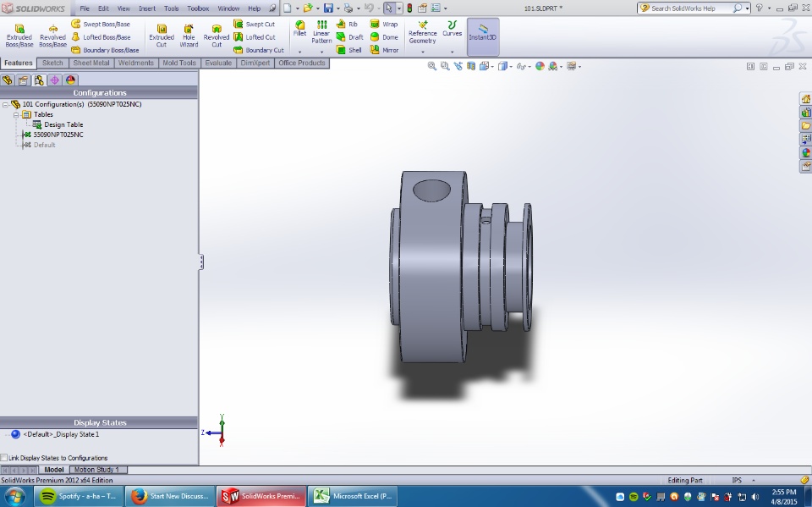Launch the Hole Wizard

tap(189, 36)
